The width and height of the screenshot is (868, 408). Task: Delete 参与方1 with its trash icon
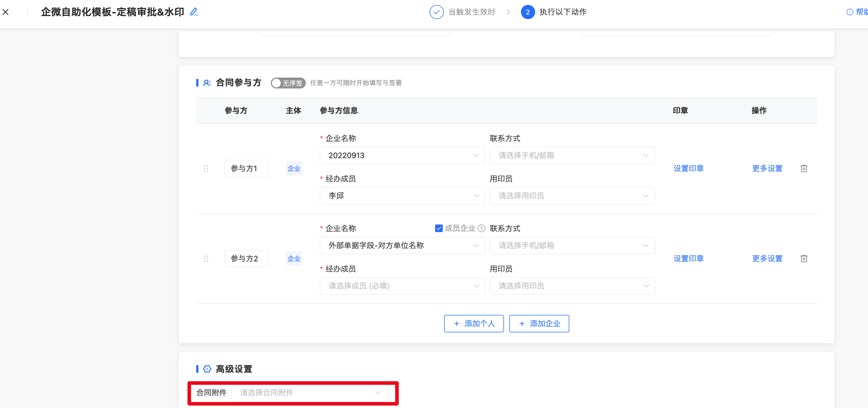pos(804,168)
